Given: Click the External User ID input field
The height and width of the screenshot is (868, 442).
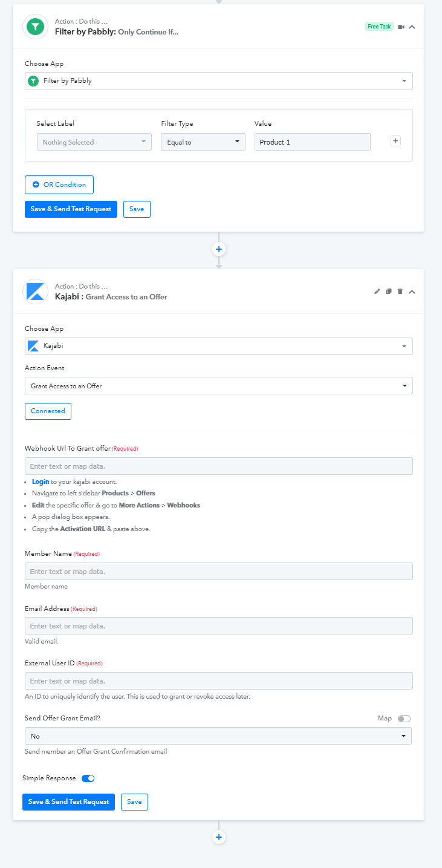Looking at the screenshot, I should (x=219, y=681).
